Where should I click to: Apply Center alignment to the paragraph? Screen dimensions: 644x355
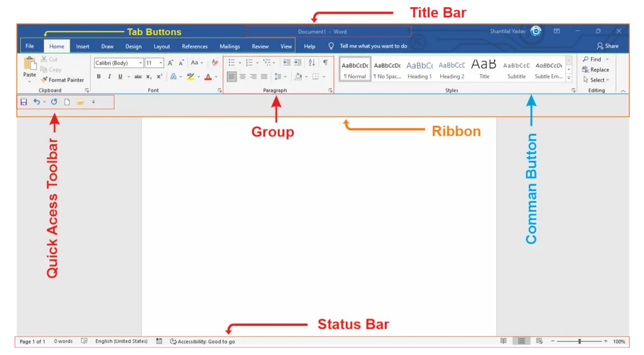coord(242,77)
